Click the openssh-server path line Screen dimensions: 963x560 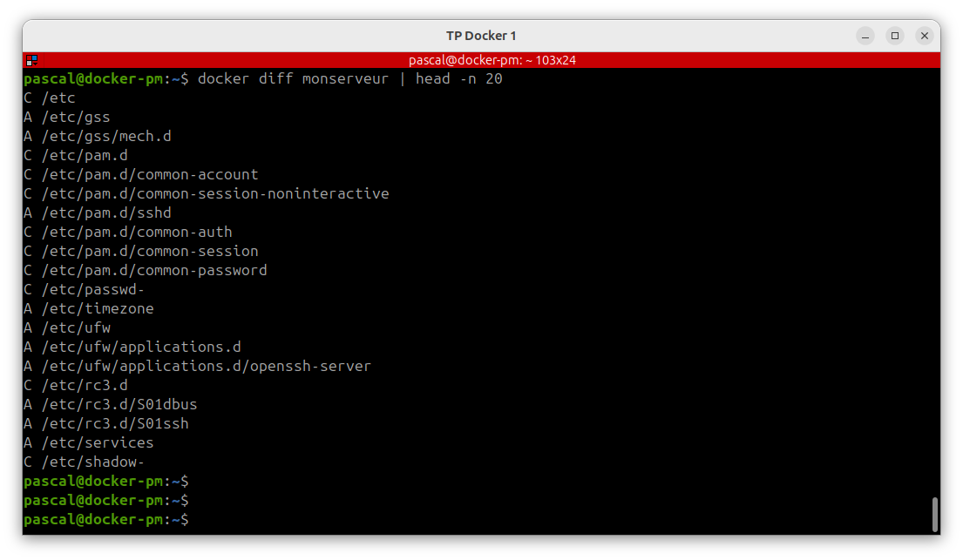click(206, 367)
